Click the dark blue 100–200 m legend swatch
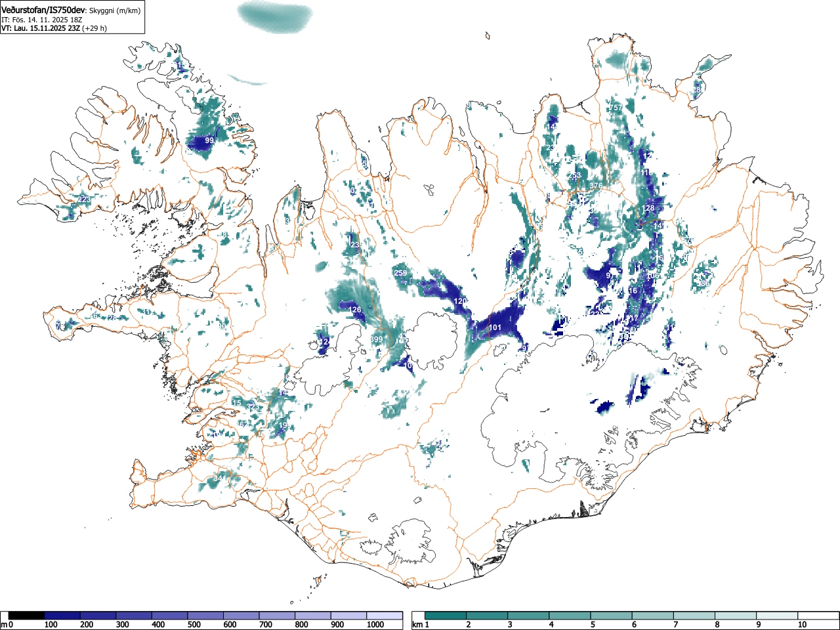Image resolution: width=840 pixels, height=630 pixels. click(62, 616)
